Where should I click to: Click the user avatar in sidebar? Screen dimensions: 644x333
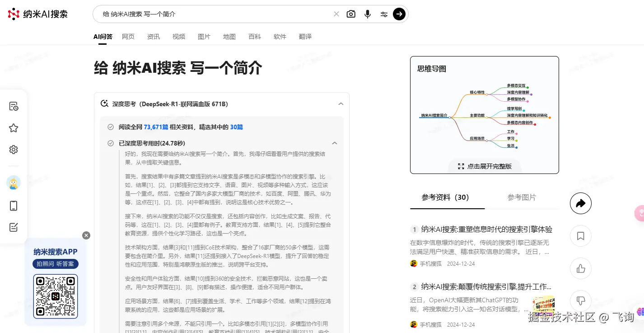[14, 183]
